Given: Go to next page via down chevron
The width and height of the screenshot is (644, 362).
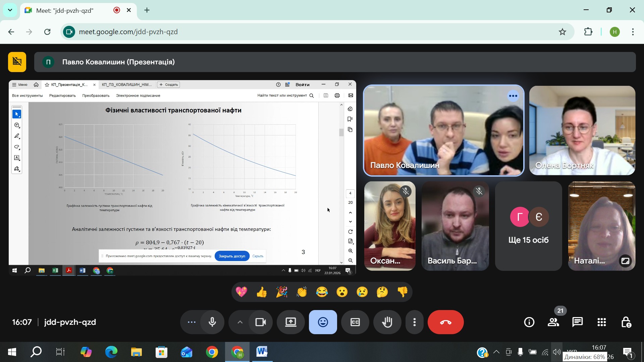Looking at the screenshot, I should [x=351, y=222].
